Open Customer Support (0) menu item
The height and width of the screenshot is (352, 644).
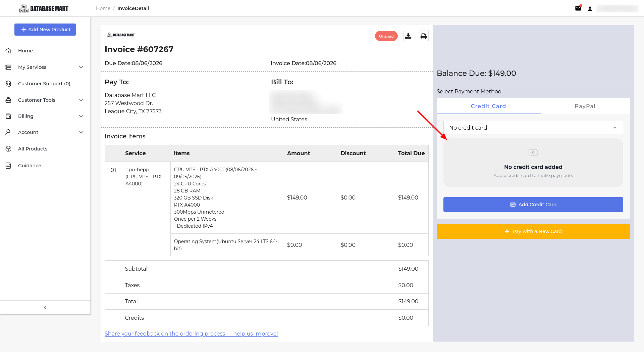click(x=44, y=84)
